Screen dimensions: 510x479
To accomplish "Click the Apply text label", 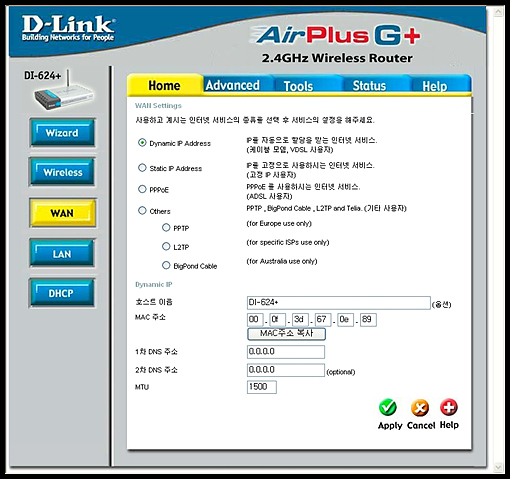I will [390, 426].
